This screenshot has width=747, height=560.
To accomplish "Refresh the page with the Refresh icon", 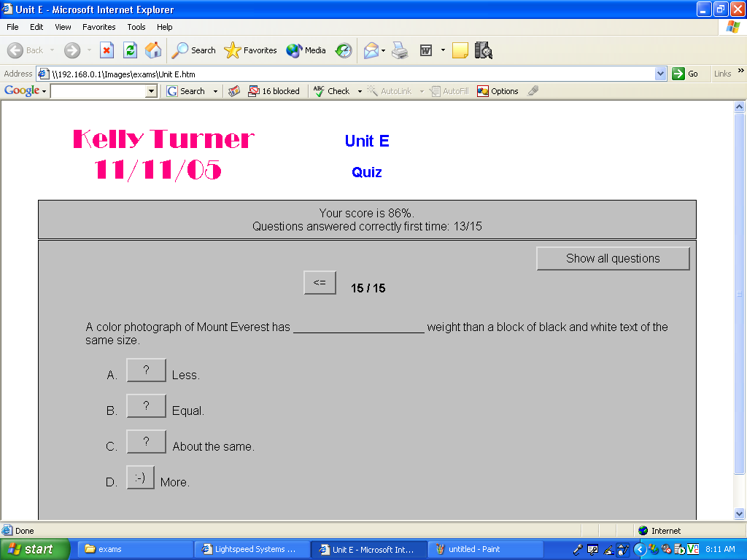I will point(130,50).
